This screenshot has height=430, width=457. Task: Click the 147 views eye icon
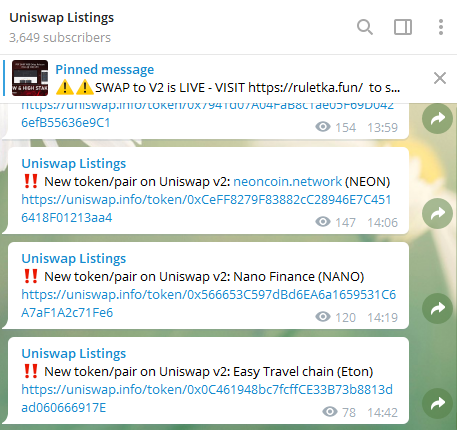pyautogui.click(x=323, y=222)
